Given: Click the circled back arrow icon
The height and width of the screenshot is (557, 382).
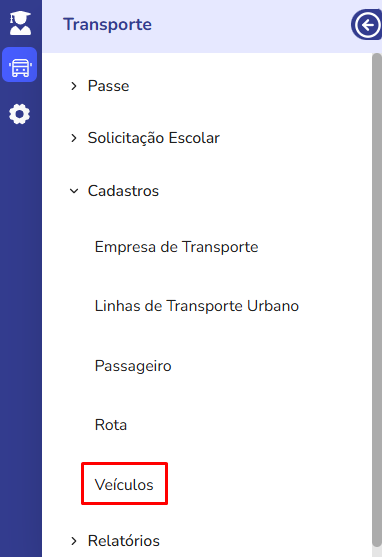Looking at the screenshot, I should [367, 25].
